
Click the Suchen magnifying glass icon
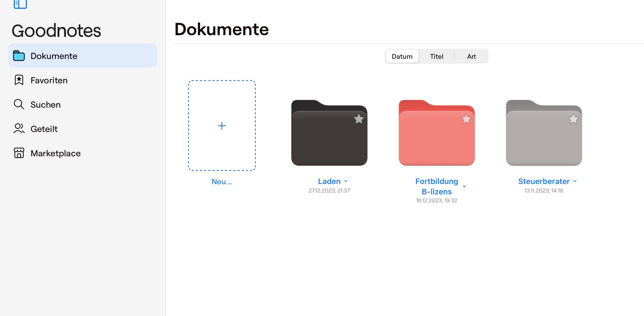[19, 104]
